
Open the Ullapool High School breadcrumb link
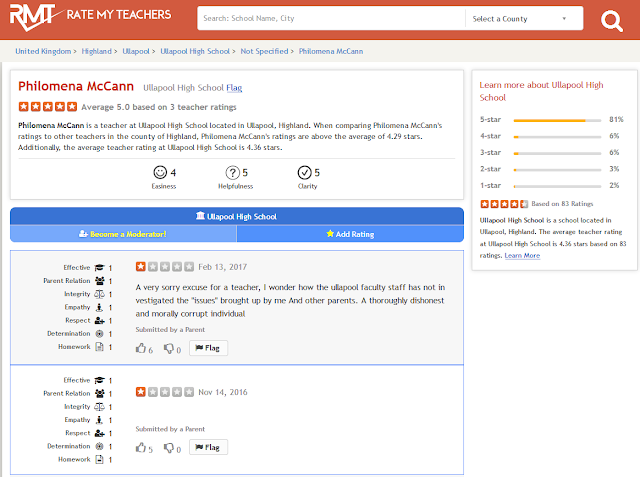[x=195, y=51]
